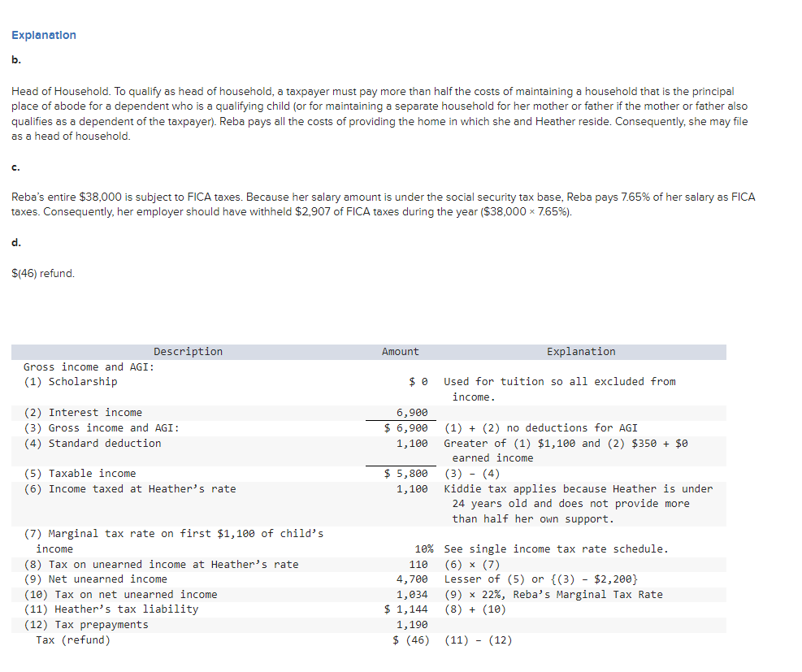Click the "$ 5,800" taxable income amount
The height and width of the screenshot is (672, 802).
pyautogui.click(x=406, y=474)
